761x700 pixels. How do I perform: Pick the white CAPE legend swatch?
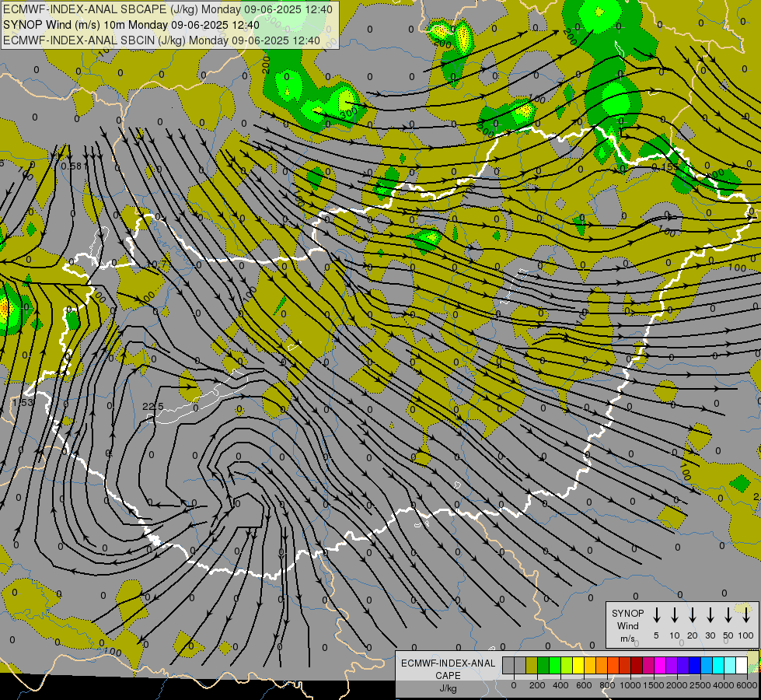[742, 665]
